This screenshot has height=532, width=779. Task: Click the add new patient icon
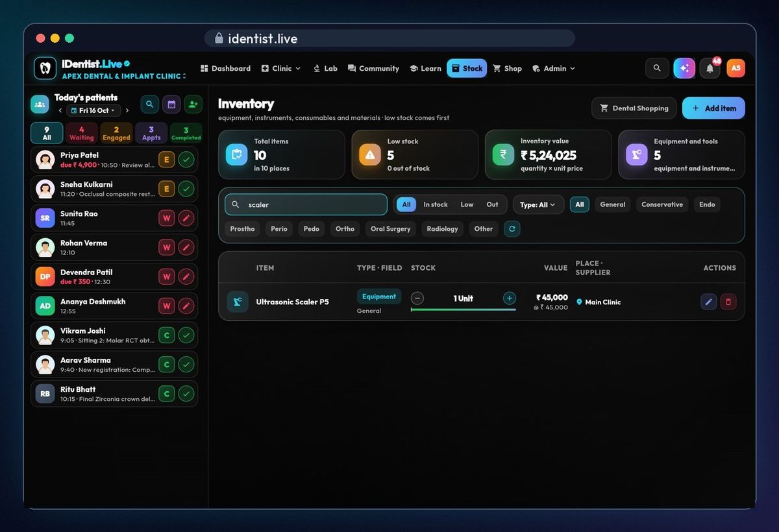pos(193,104)
